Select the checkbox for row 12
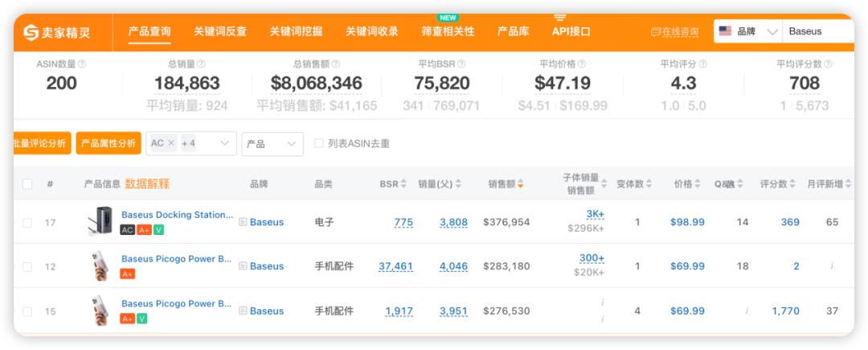868x350 pixels. click(x=27, y=267)
